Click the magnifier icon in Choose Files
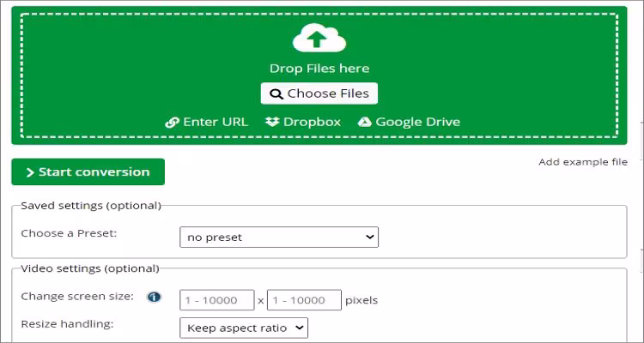The width and height of the screenshot is (644, 343). 276,94
